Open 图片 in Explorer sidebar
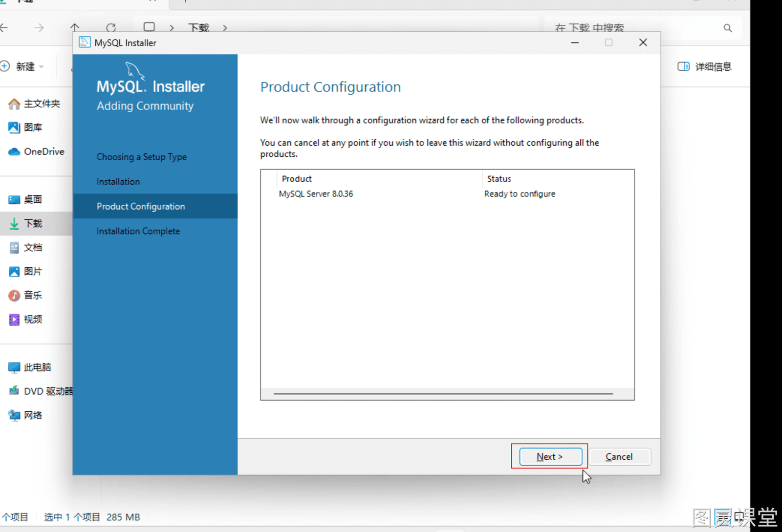 tap(33, 271)
